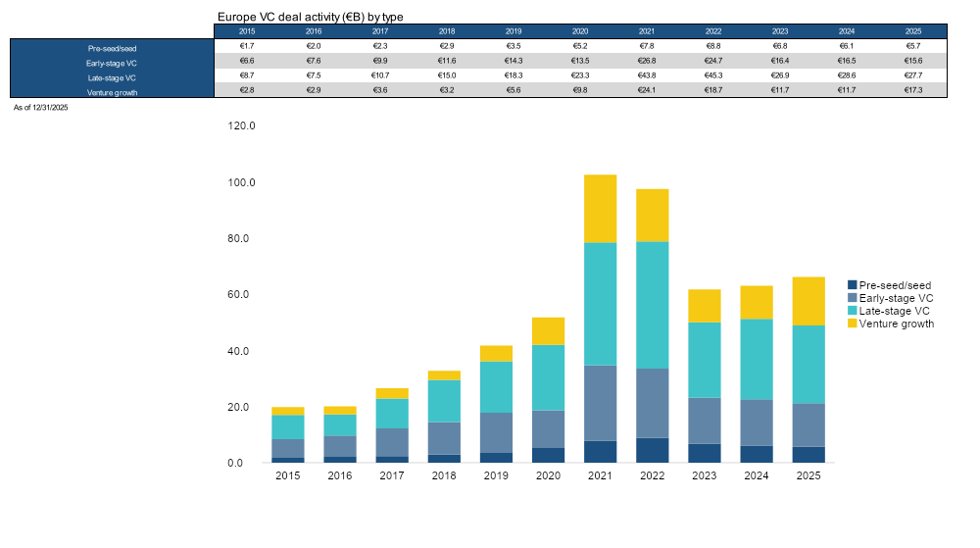
Task: Select the Late-stage VC row header in table
Action: (x=112, y=76)
